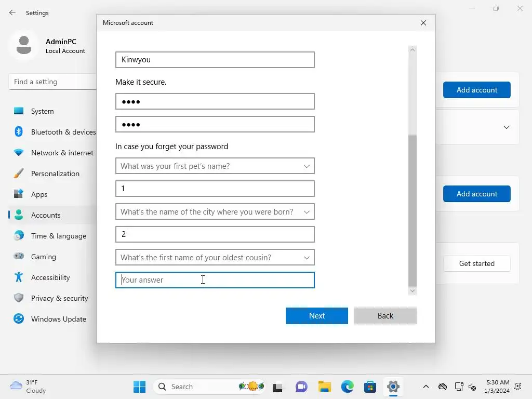Show hidden system tray icons

click(x=426, y=387)
